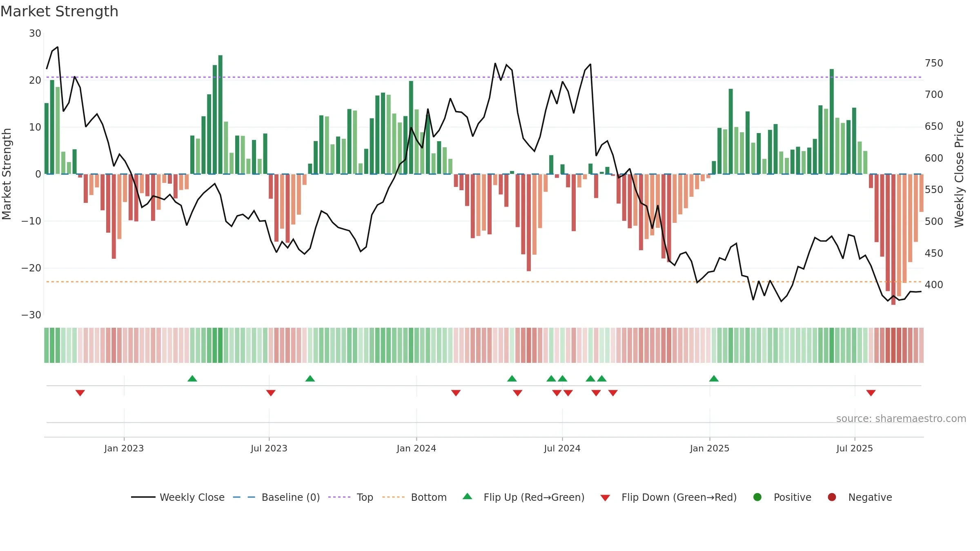This screenshot has height=551, width=980.
Task: Toggle the Baseline (0) legend label
Action: tap(291, 498)
